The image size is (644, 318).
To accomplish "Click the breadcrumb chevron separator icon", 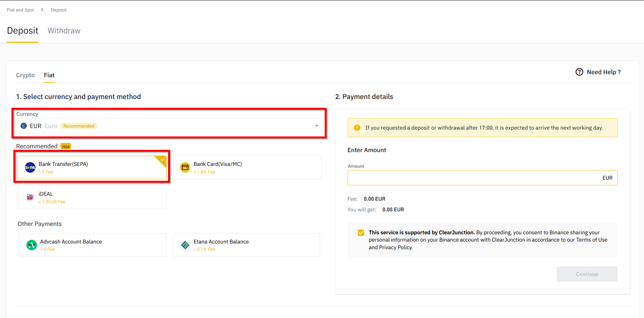I will [x=42, y=10].
